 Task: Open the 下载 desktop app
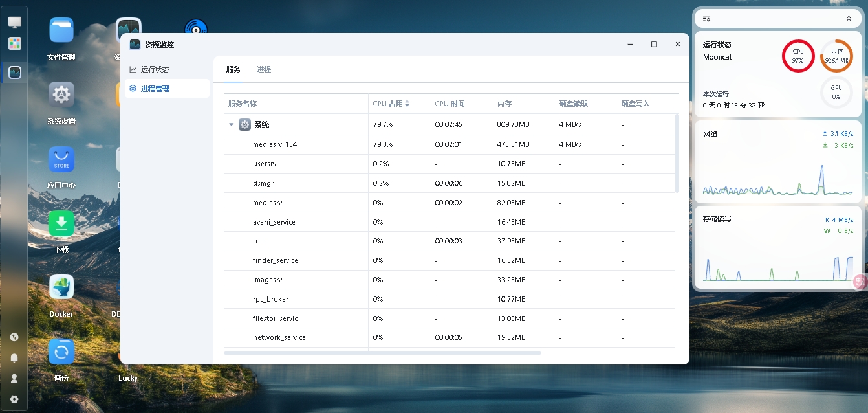pos(61,223)
